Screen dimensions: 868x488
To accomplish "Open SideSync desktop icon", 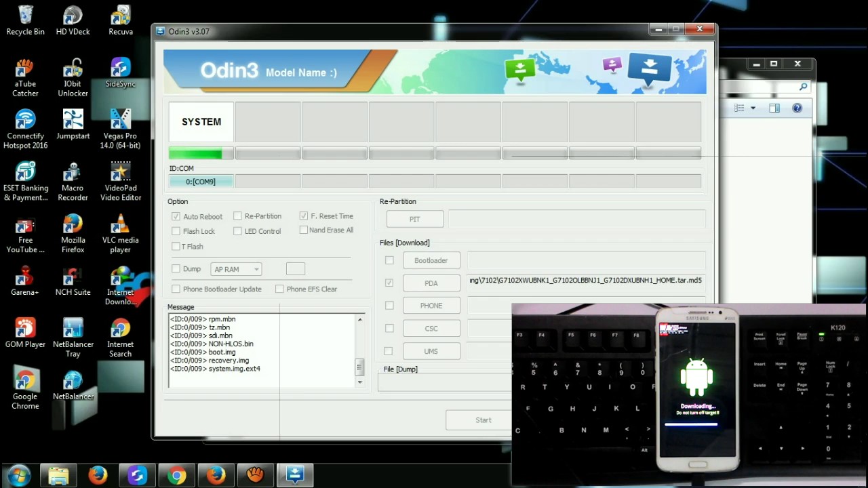I will (121, 73).
